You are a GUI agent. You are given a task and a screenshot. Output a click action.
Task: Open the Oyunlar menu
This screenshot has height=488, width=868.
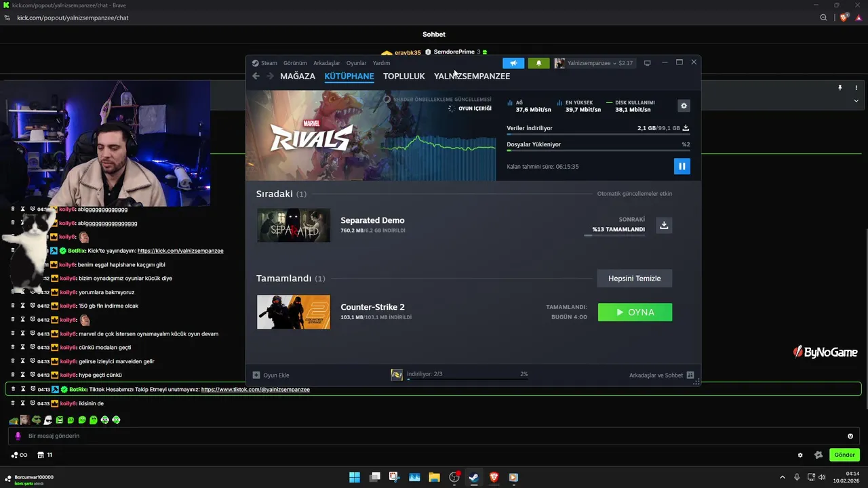coord(357,63)
